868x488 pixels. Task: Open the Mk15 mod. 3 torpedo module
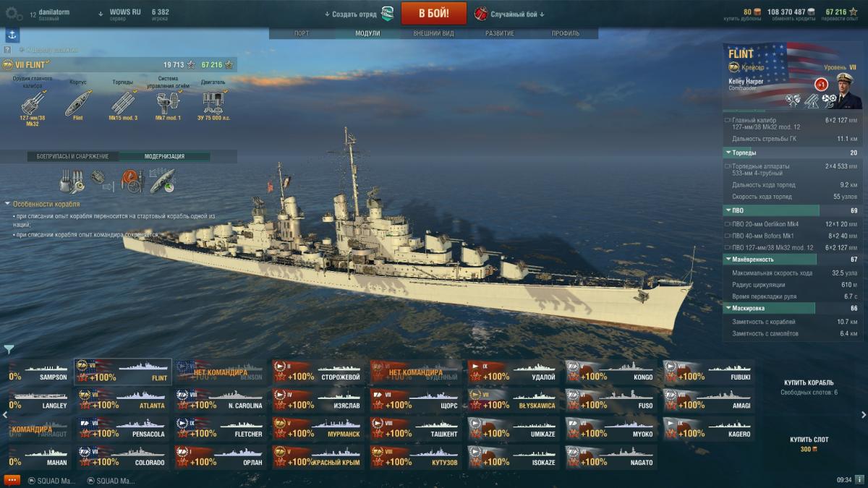(x=123, y=103)
